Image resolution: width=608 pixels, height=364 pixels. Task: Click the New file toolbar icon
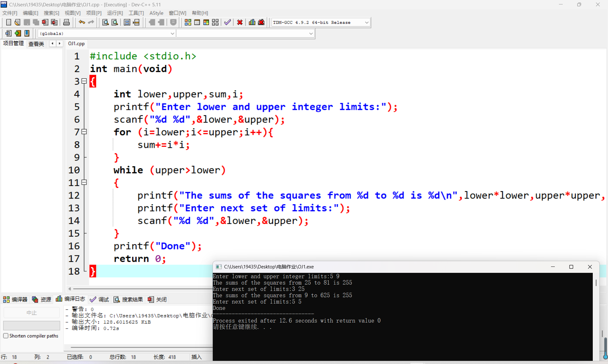(9, 22)
